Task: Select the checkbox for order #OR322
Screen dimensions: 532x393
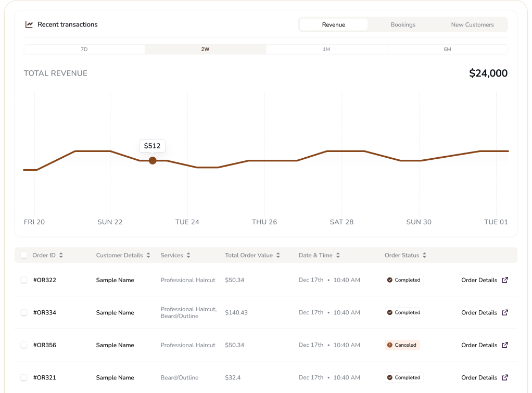Action: [x=24, y=280]
